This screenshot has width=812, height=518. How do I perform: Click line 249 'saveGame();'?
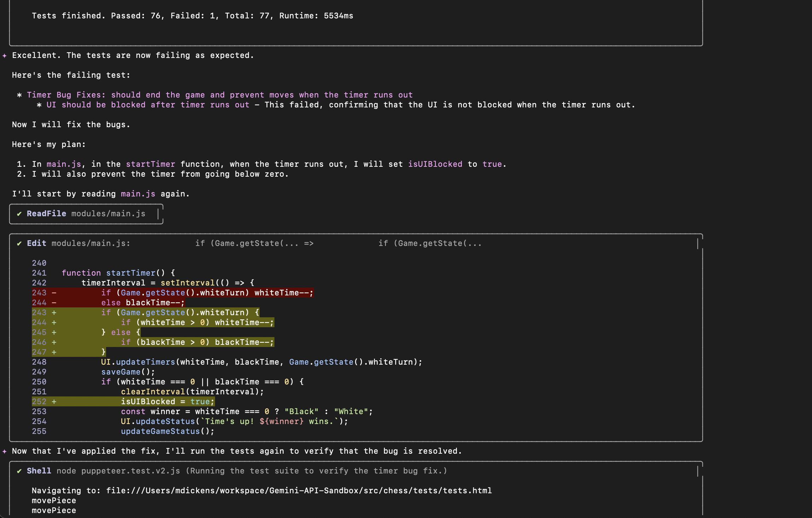tap(128, 372)
